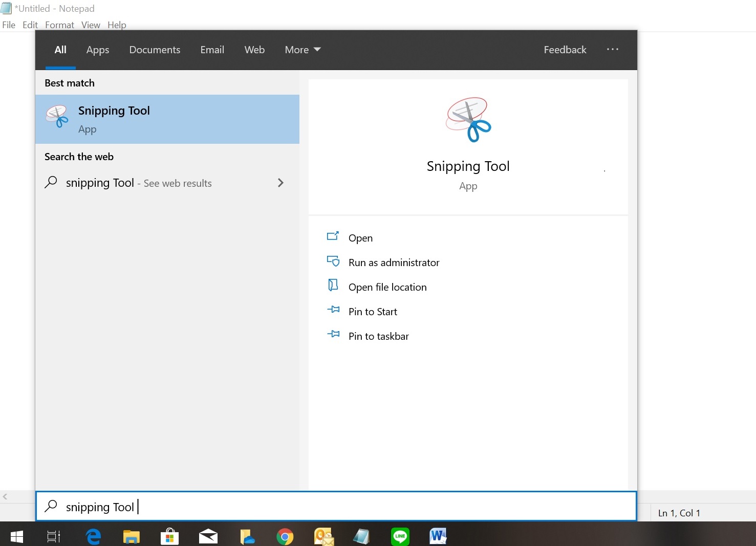Click the Pin to Start pin icon
The width and height of the screenshot is (756, 546).
point(333,309)
